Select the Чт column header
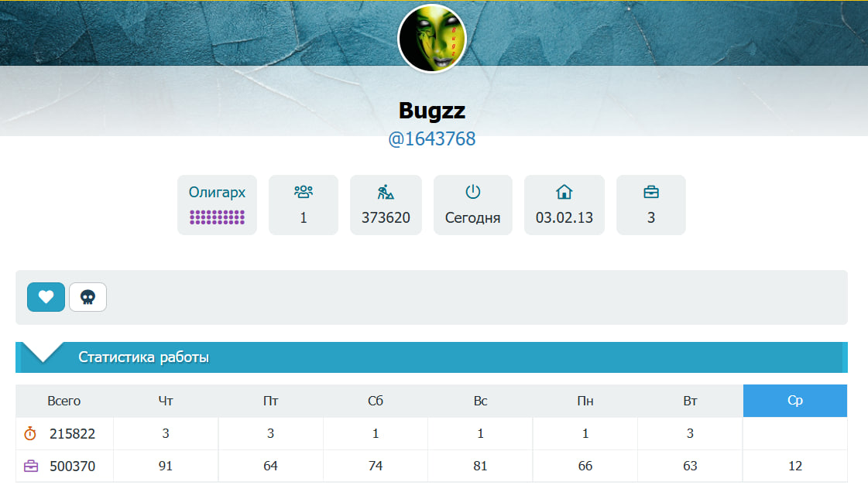Screen dimensions: 868x492 pos(166,401)
